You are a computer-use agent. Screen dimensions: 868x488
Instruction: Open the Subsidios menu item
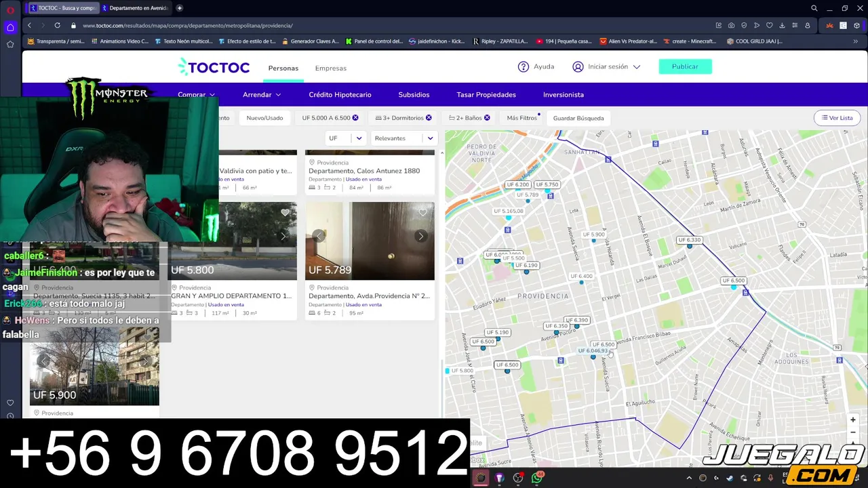[x=414, y=95]
